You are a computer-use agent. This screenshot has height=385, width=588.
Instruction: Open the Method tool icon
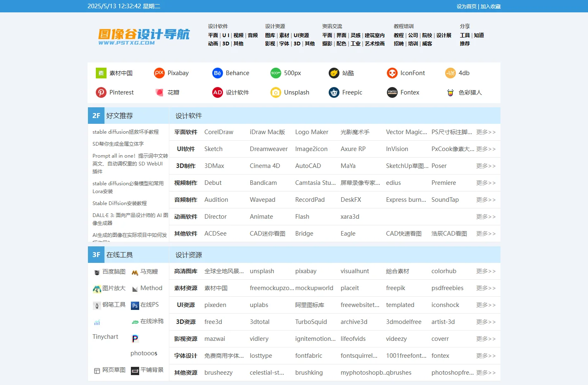point(135,289)
